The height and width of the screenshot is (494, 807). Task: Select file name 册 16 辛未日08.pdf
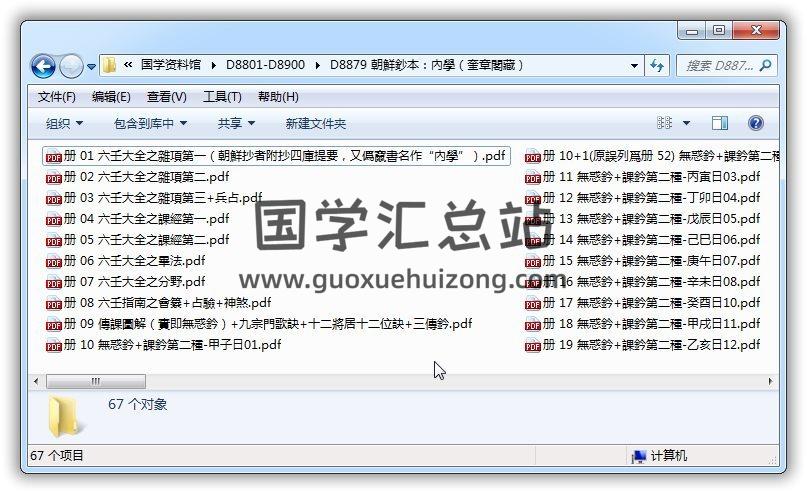tap(652, 281)
